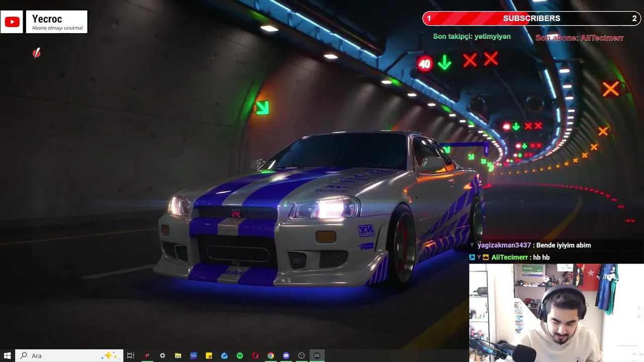Click chat message from AliTecimerr
Viewport: 644px width, 362px height.
click(x=509, y=257)
